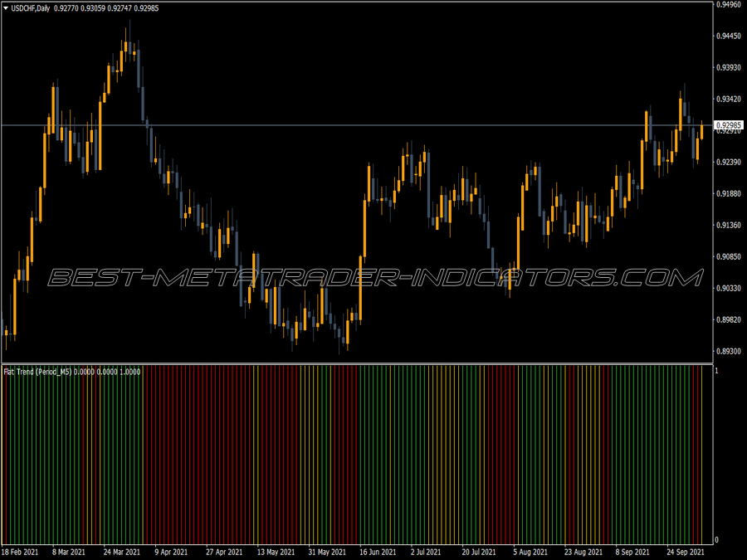Click the 5 Aug 2021 date label
This screenshot has width=747, height=560.
click(530, 552)
